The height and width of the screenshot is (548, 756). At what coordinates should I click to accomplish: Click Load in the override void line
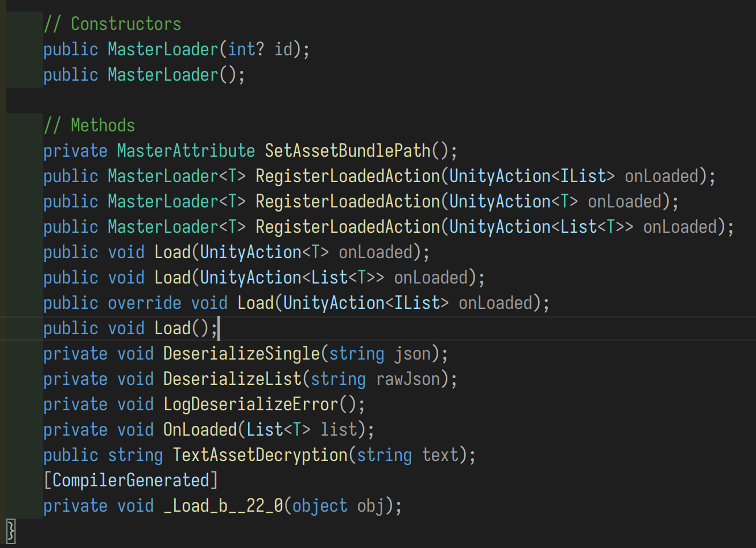point(255,303)
